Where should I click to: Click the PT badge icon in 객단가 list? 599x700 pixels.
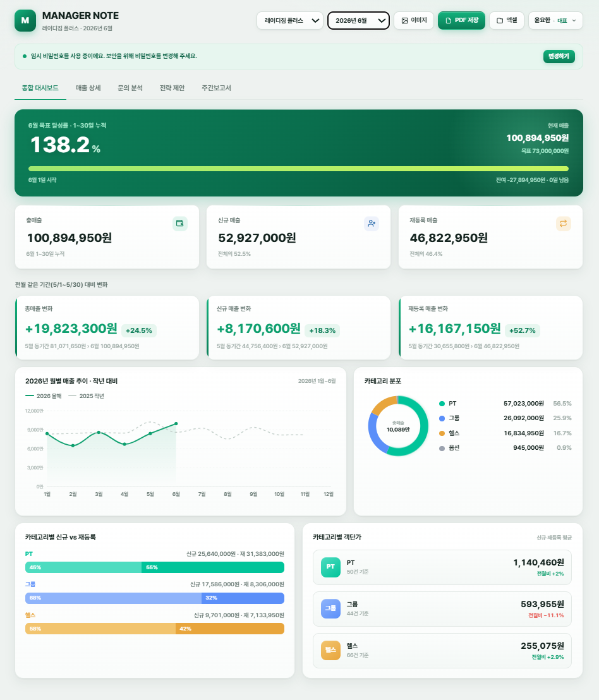[x=330, y=567]
